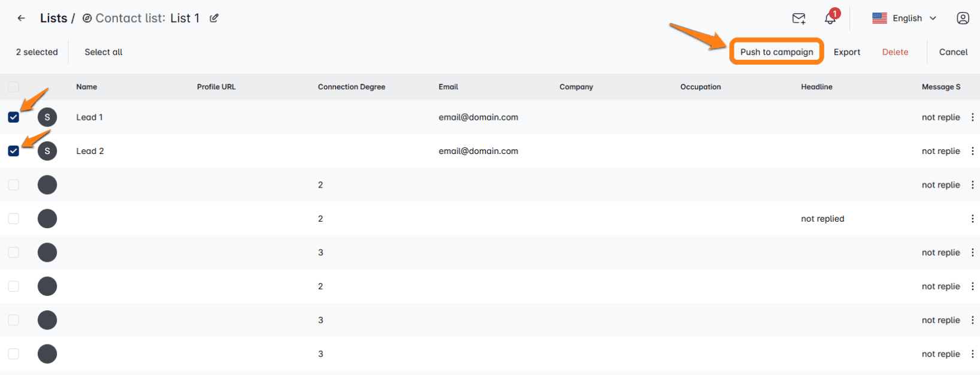Click Lead 2's email@domain.com cell
The image size is (980, 375).
(x=478, y=151)
